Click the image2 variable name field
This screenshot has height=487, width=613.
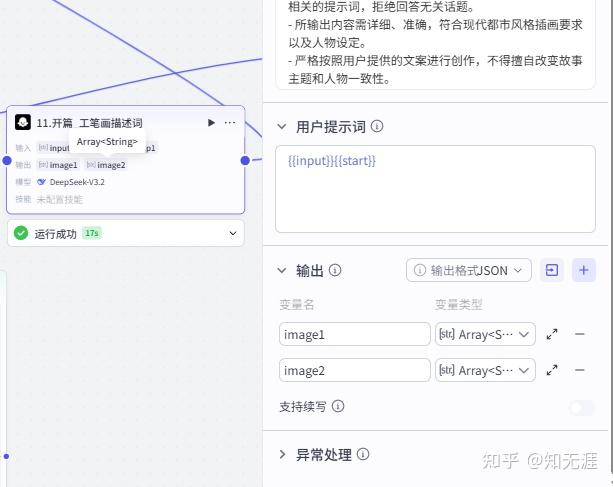tap(355, 370)
